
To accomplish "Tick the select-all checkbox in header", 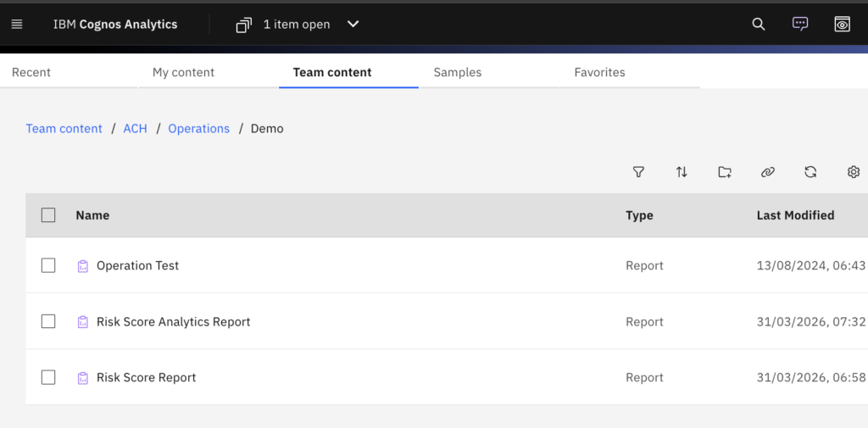I will point(48,215).
